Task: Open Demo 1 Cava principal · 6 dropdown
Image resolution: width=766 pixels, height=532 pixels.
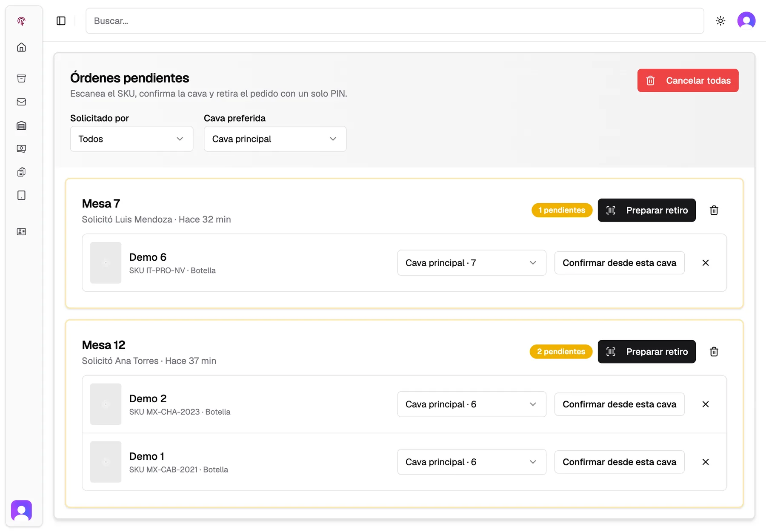Action: point(472,462)
